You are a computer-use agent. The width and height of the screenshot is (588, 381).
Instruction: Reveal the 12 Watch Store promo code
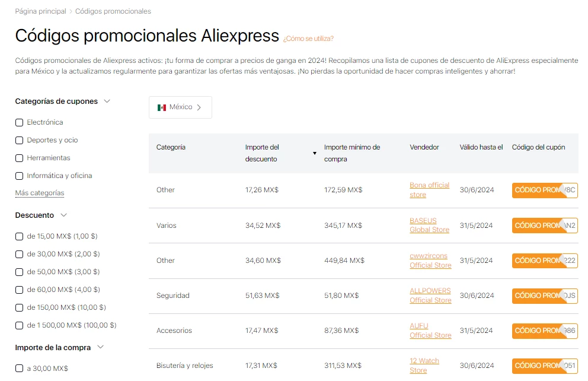click(544, 366)
